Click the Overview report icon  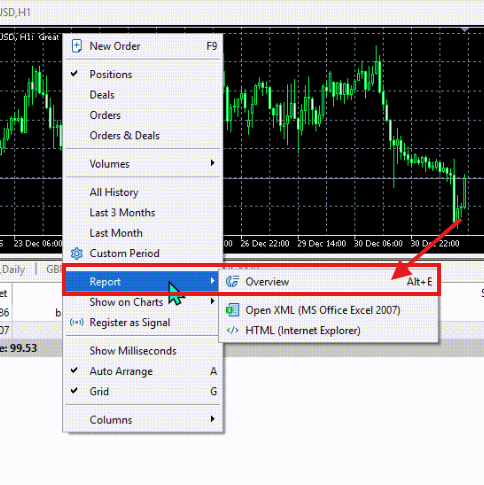232,282
